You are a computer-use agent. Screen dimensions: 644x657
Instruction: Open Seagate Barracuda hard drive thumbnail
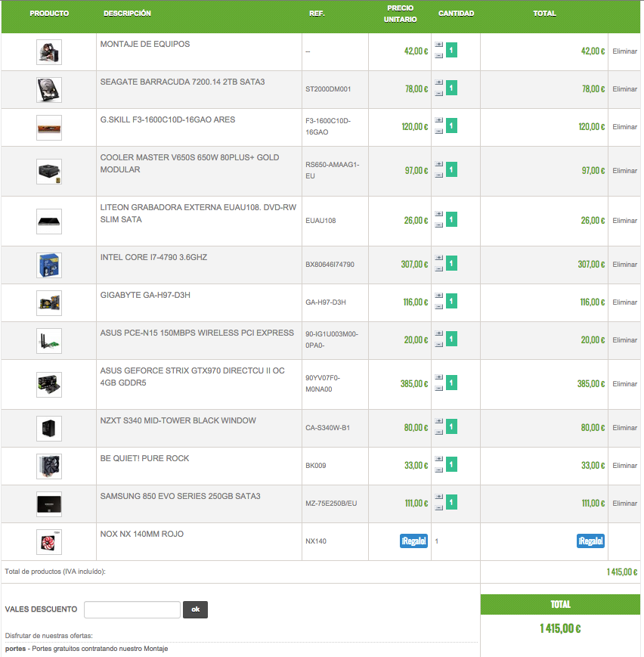(49, 90)
